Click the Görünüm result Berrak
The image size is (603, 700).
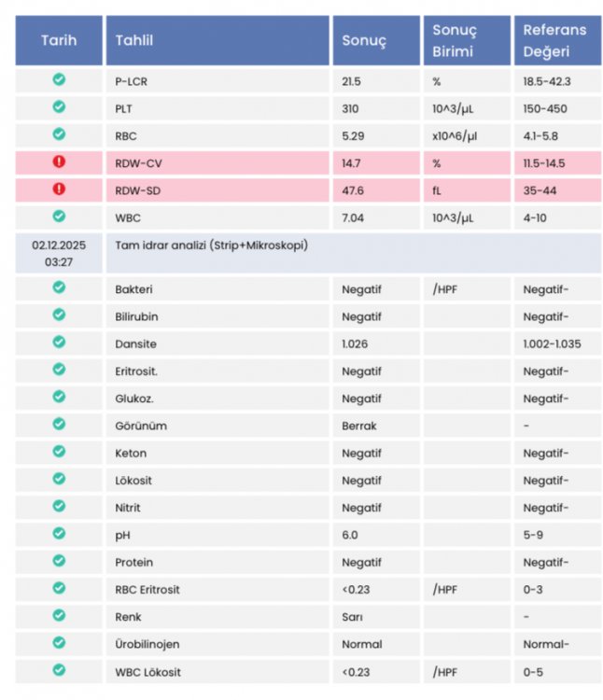coord(359,426)
